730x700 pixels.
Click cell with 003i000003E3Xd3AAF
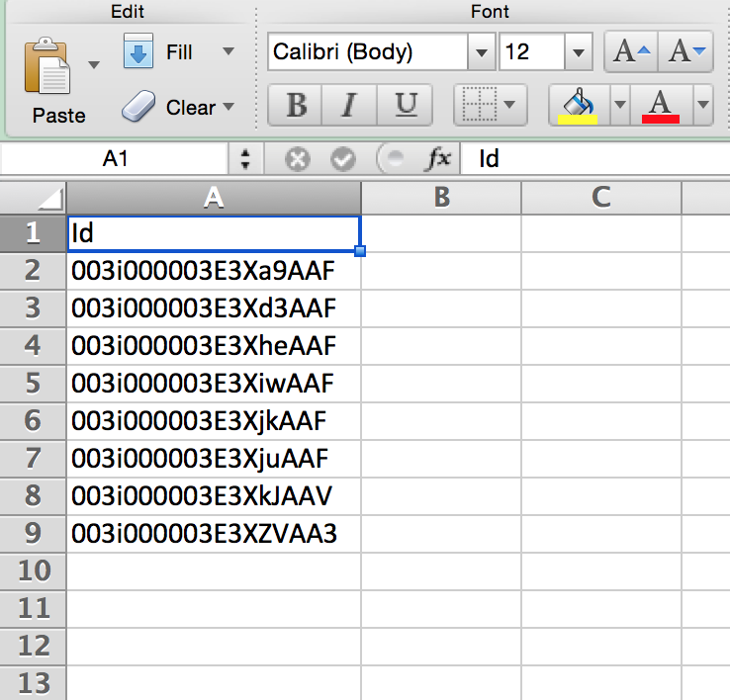coord(214,308)
